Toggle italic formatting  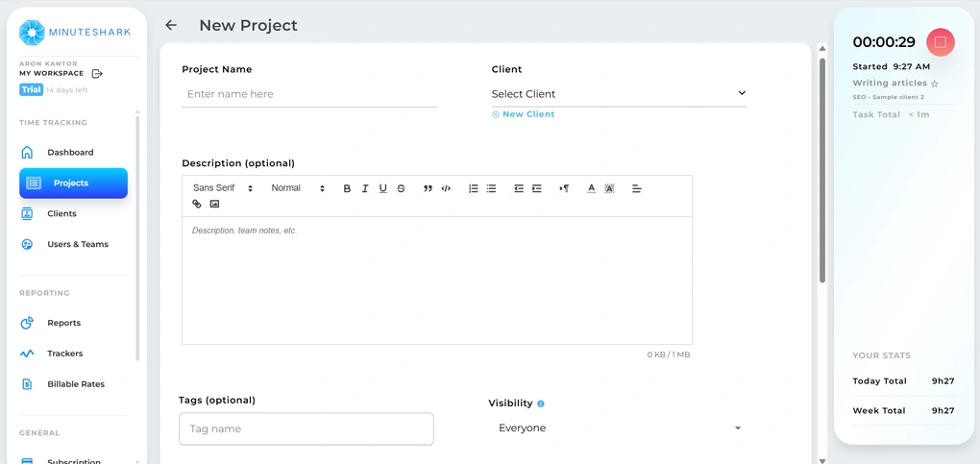pos(365,188)
